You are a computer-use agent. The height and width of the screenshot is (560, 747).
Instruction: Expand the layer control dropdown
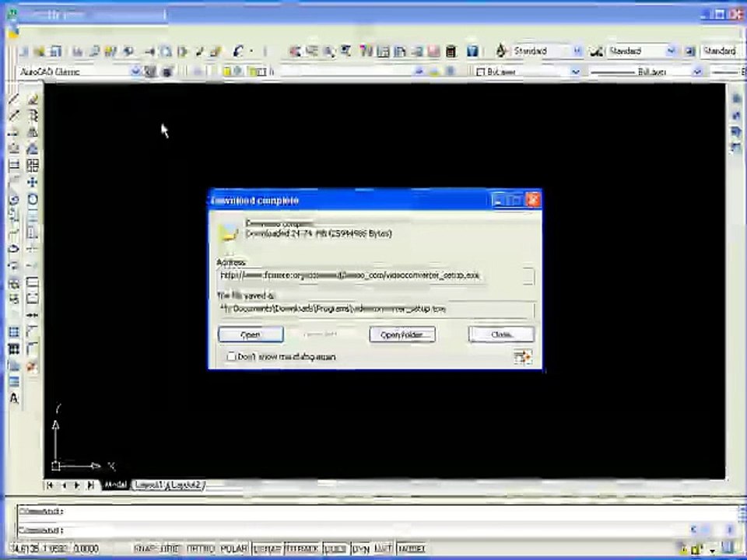tap(419, 72)
